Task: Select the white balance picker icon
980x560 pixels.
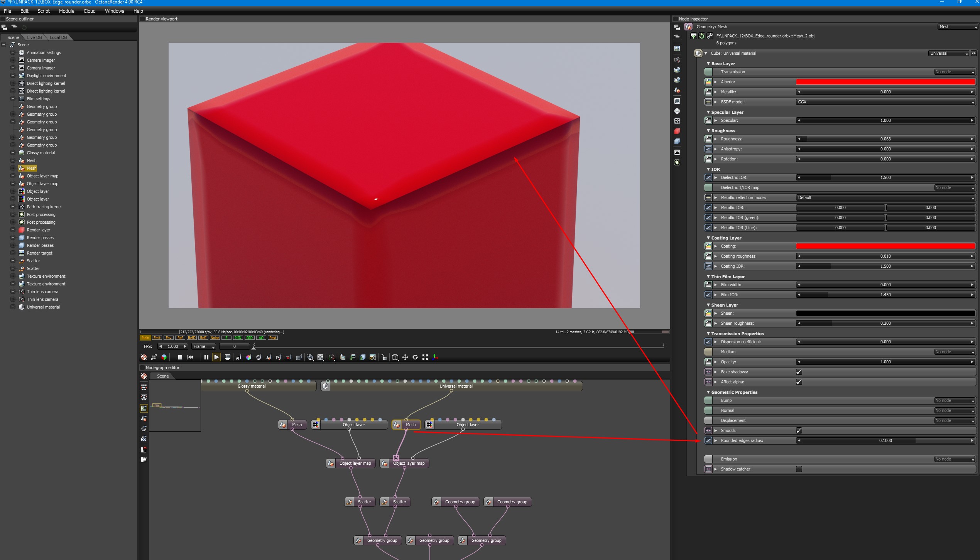Action: [x=249, y=357]
